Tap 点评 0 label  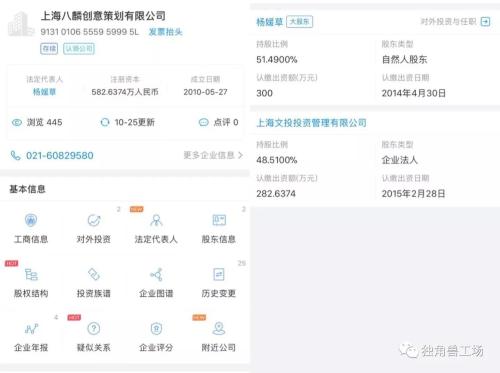coord(226,122)
